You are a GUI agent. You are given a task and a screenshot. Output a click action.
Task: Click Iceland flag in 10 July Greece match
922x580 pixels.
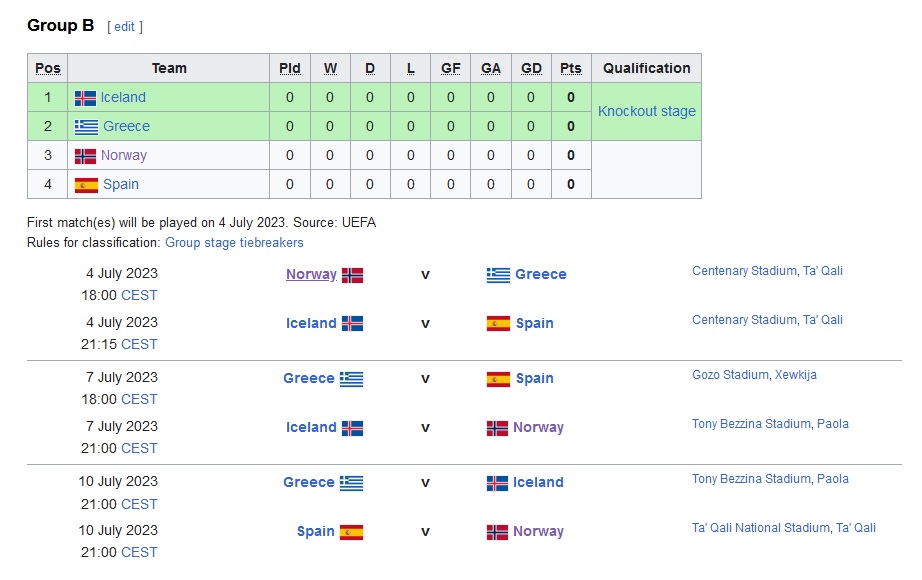[x=497, y=484]
